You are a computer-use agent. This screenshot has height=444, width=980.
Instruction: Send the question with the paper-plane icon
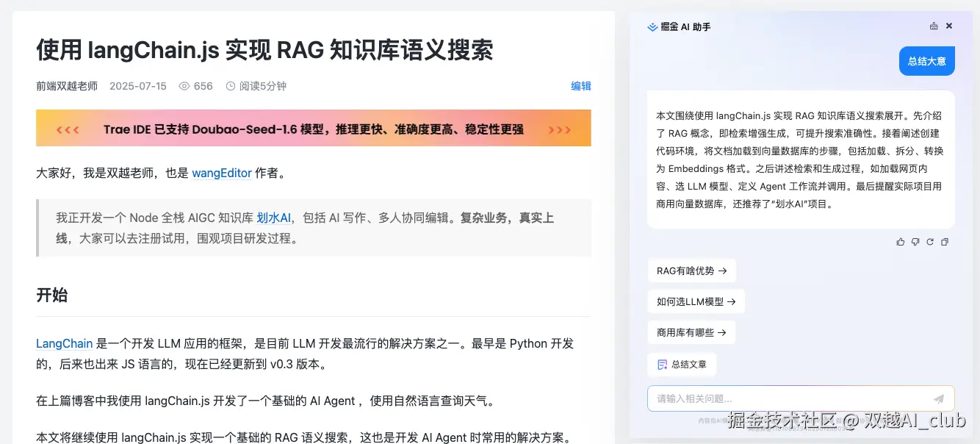pos(939,399)
